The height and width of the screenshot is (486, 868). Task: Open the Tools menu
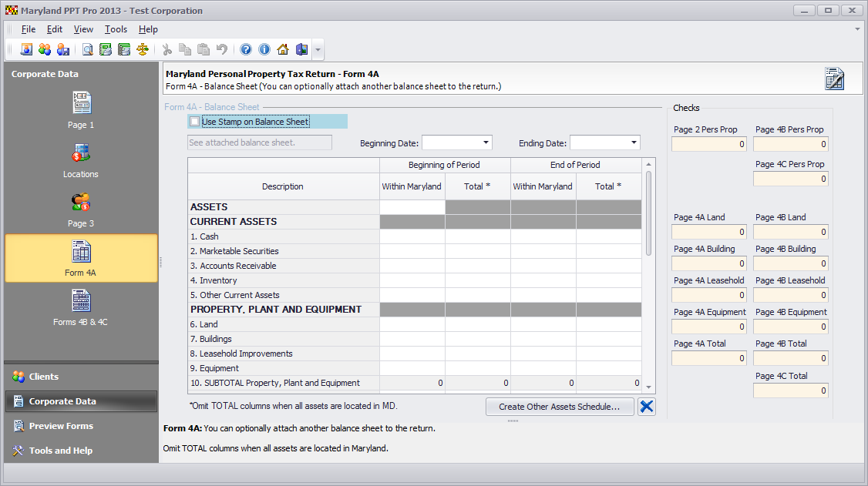point(116,29)
